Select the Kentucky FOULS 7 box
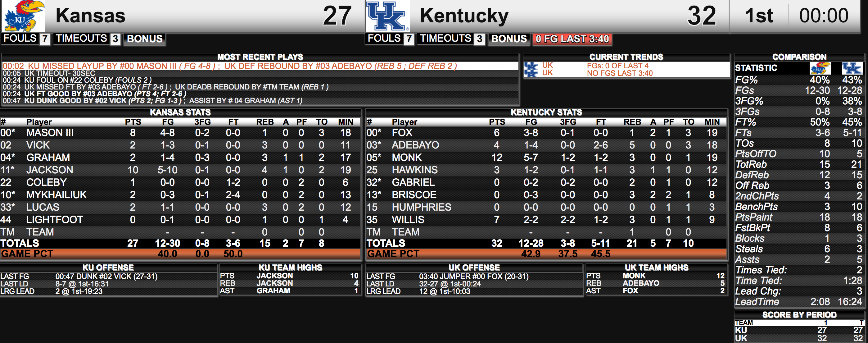Screen dimensions: 868x343 [x=390, y=39]
